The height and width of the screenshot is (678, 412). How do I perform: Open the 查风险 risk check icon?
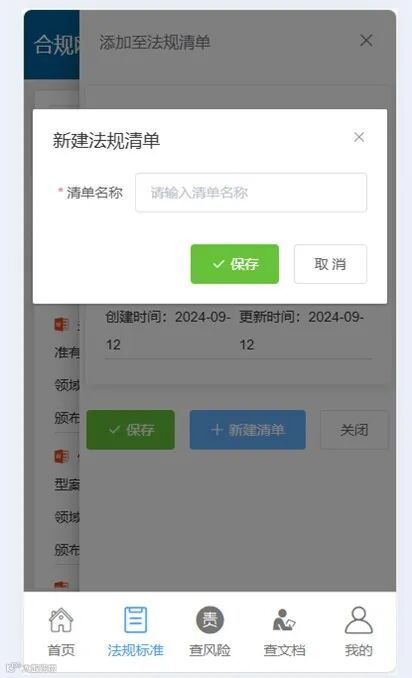coord(210,620)
